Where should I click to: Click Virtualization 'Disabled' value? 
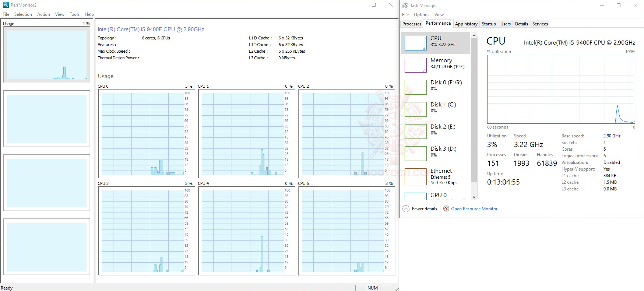coord(612,162)
